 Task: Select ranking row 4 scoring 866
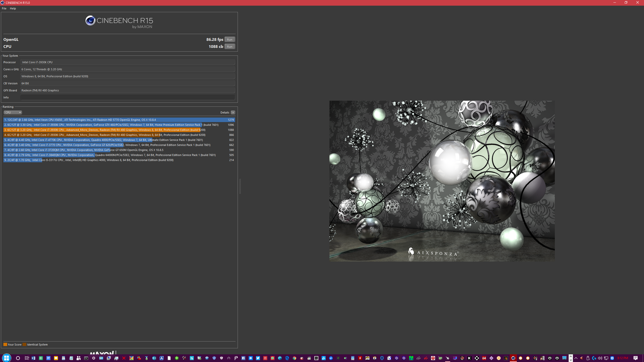[x=119, y=135]
